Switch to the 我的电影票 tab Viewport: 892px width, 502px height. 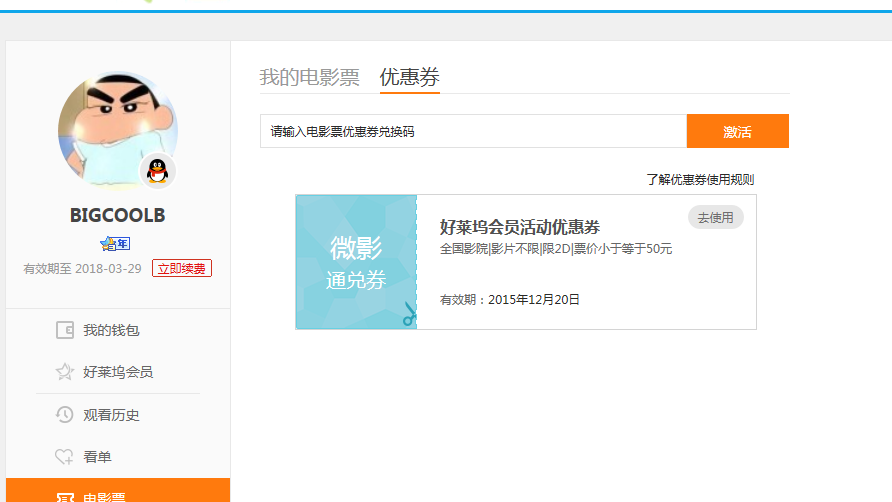coord(309,77)
